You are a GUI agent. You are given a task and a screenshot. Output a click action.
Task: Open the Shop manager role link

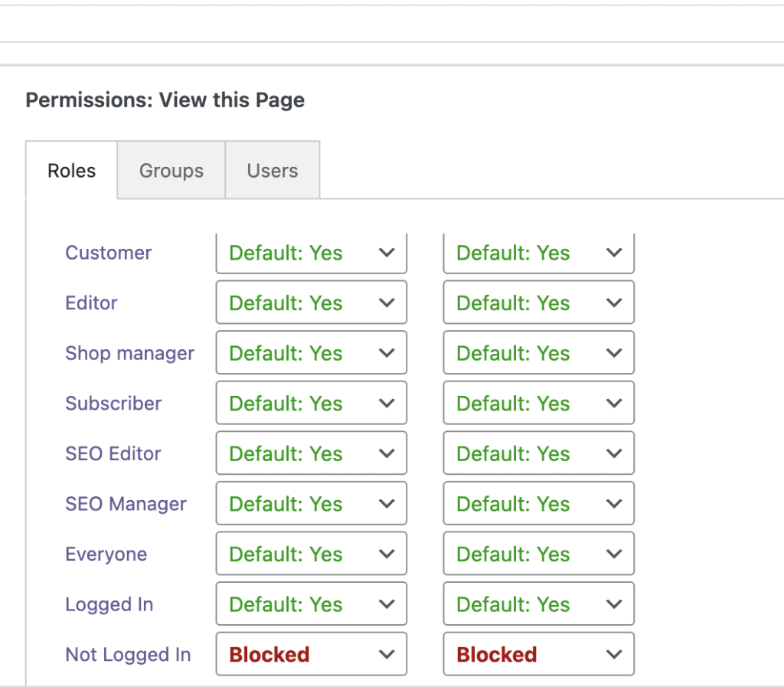129,352
